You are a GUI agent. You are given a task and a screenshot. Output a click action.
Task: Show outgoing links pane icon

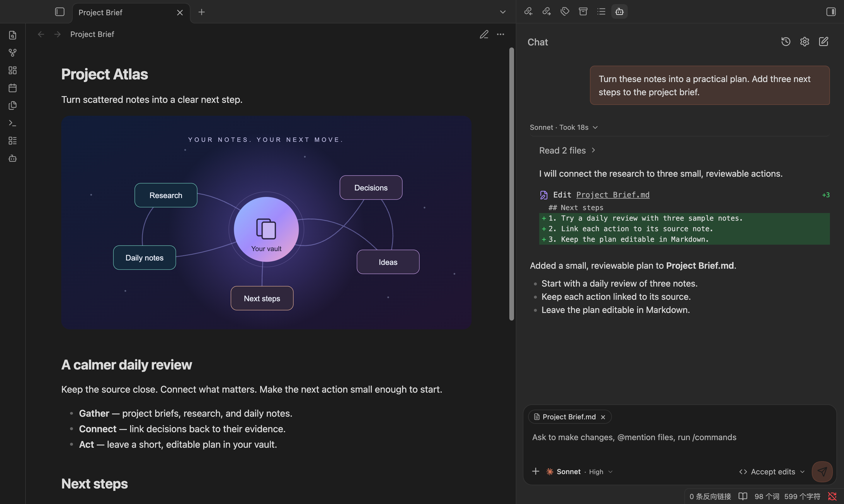pyautogui.click(x=547, y=11)
